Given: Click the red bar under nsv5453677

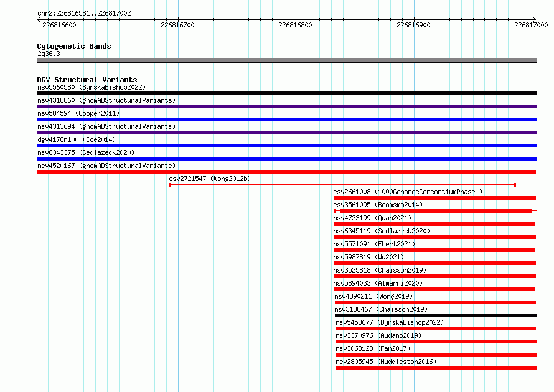Looking at the screenshot, I should [436, 329].
